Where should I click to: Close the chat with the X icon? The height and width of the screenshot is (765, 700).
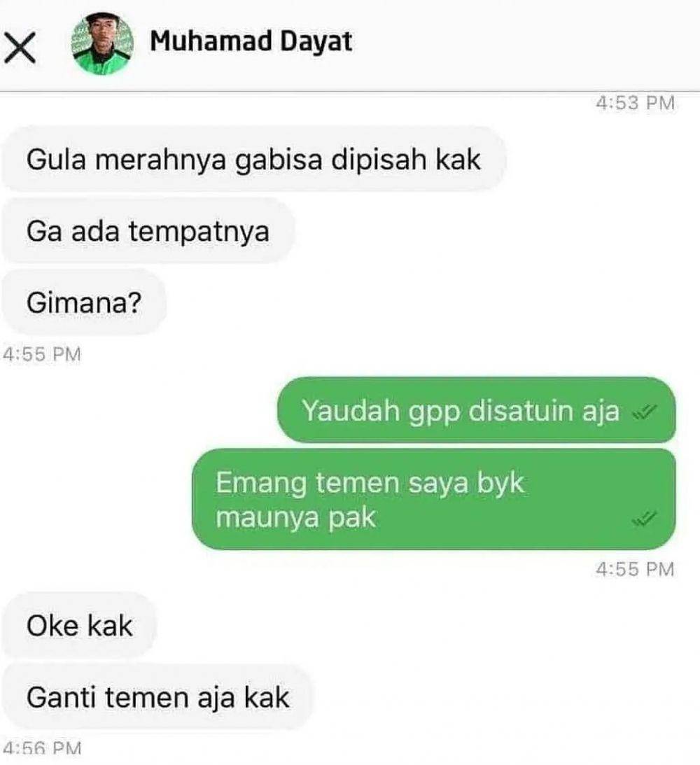pos(20,48)
